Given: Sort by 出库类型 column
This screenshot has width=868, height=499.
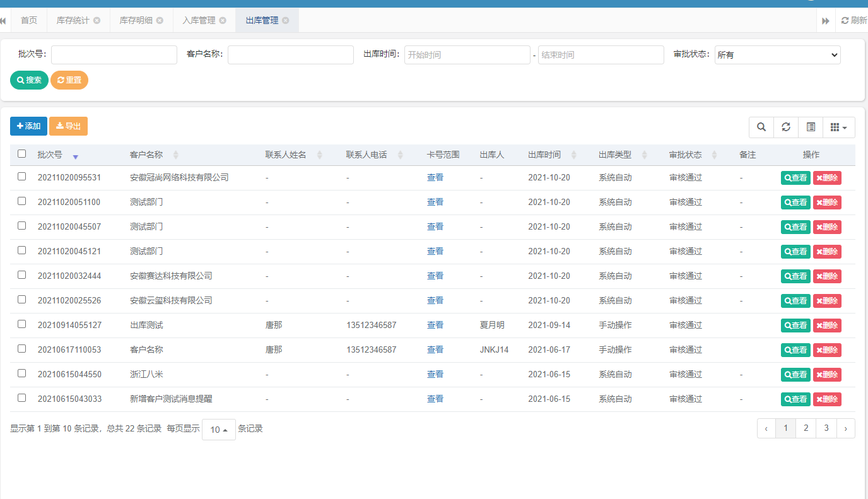Looking at the screenshot, I should (x=645, y=155).
